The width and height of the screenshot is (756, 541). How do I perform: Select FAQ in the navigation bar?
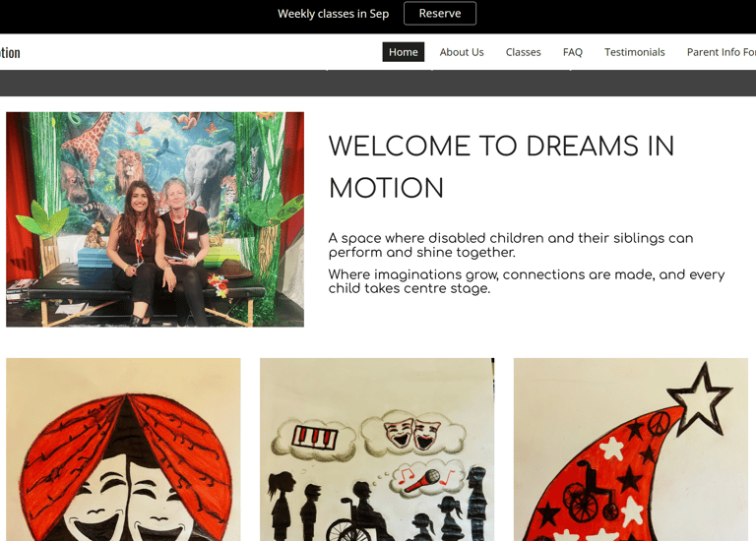(572, 52)
